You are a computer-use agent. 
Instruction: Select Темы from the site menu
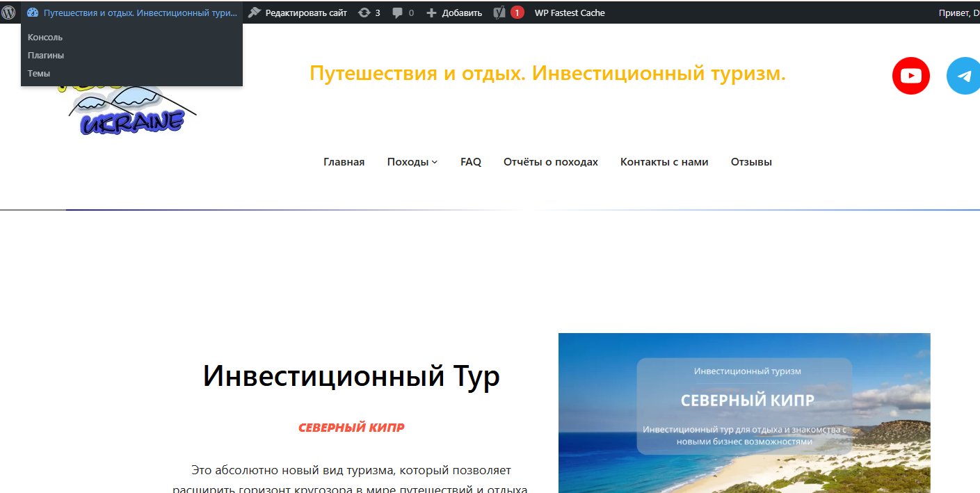[39, 74]
